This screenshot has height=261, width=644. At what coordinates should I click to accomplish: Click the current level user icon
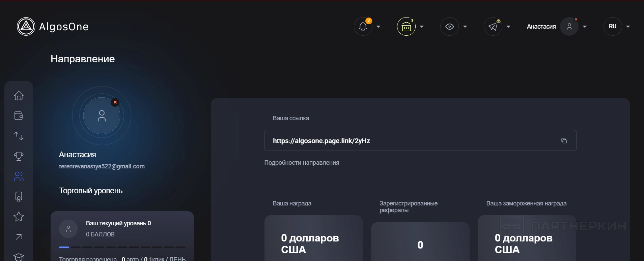(x=68, y=229)
